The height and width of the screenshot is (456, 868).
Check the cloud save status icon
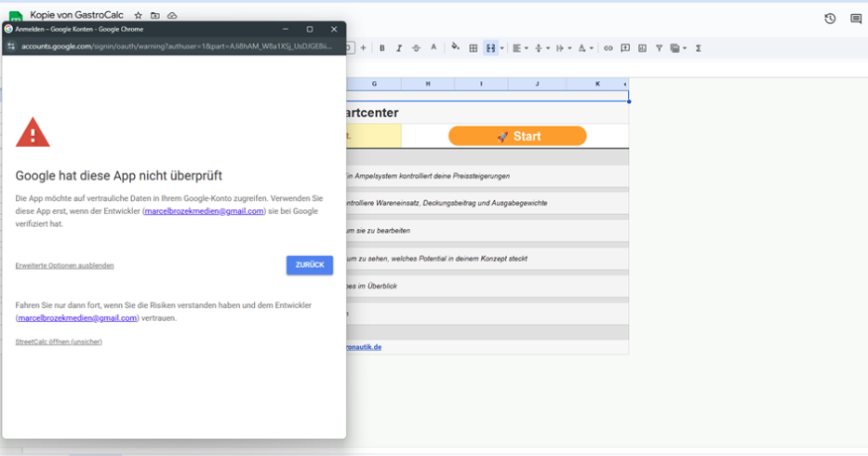pos(172,16)
